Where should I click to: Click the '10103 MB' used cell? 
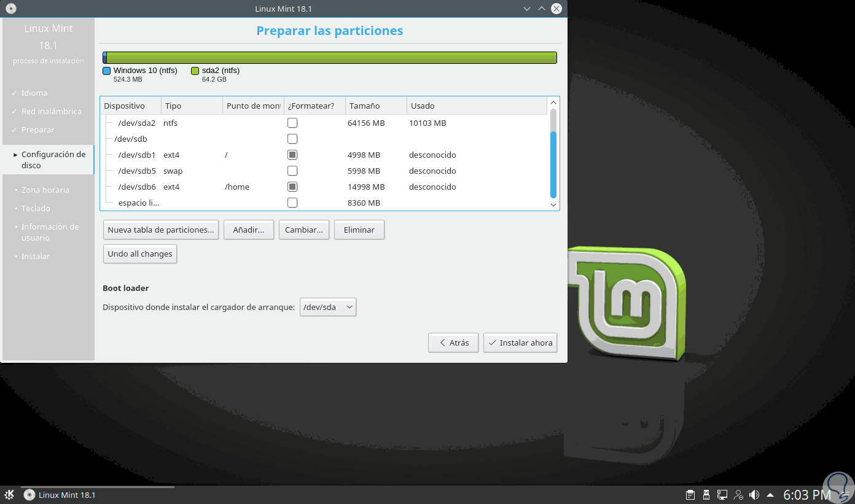point(427,123)
